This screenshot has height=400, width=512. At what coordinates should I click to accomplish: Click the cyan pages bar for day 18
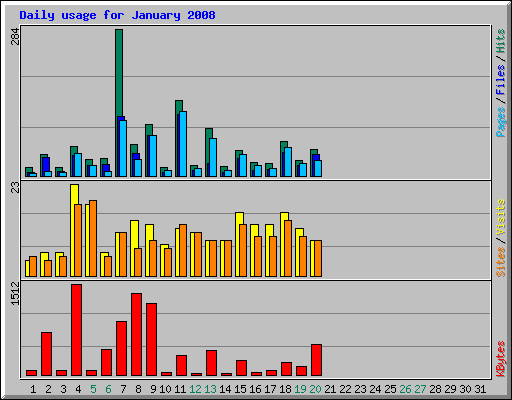(288, 162)
